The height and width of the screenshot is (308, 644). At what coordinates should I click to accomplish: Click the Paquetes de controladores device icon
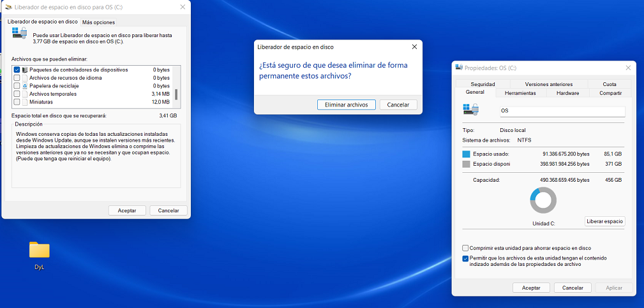click(25, 70)
